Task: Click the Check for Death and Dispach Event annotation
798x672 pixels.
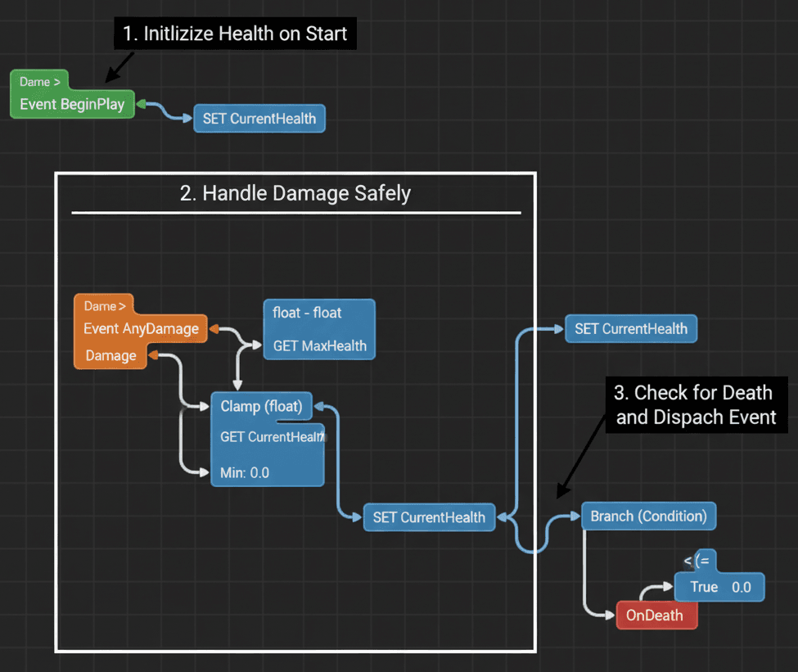Action: (x=696, y=405)
